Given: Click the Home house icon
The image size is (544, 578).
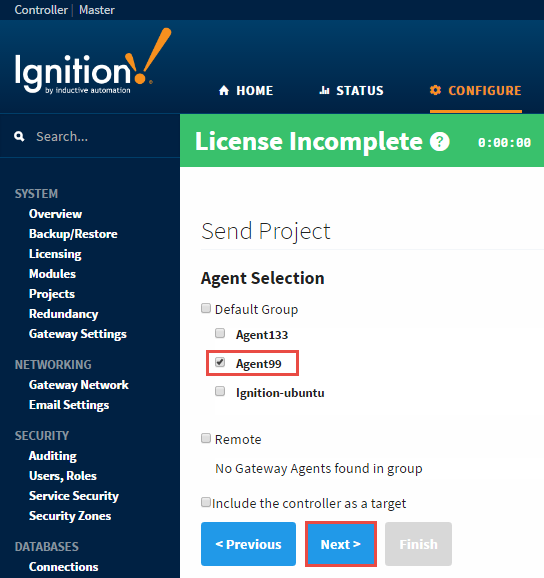Looking at the screenshot, I should click(x=224, y=90).
